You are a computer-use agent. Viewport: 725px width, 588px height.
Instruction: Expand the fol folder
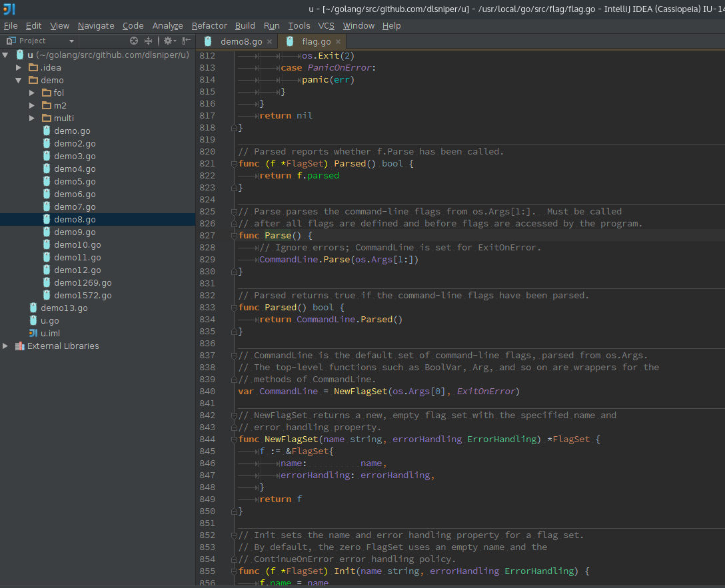click(x=32, y=93)
